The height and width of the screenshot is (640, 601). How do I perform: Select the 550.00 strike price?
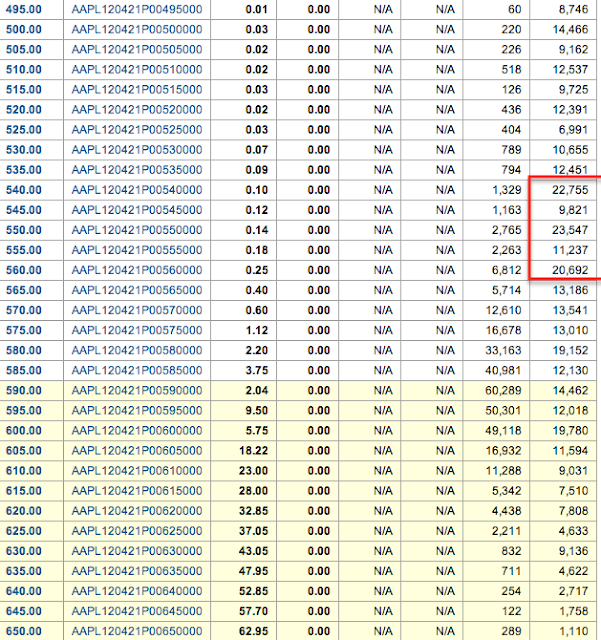click(x=24, y=230)
